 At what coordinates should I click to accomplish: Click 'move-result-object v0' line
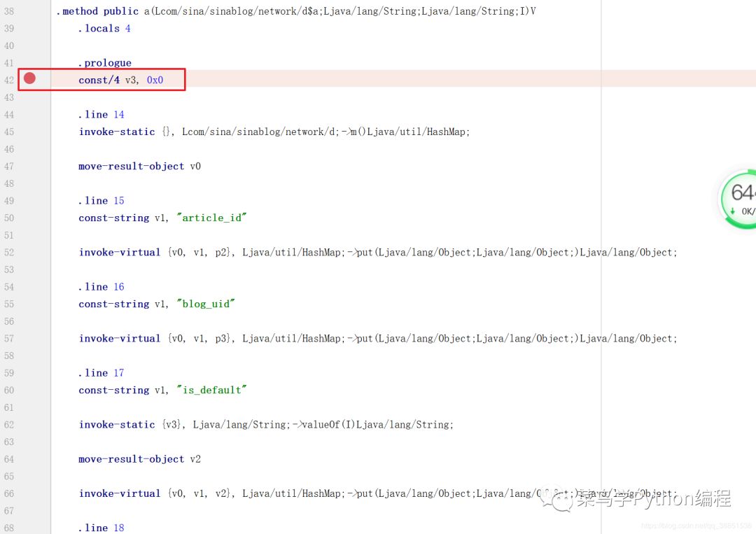[x=140, y=167]
